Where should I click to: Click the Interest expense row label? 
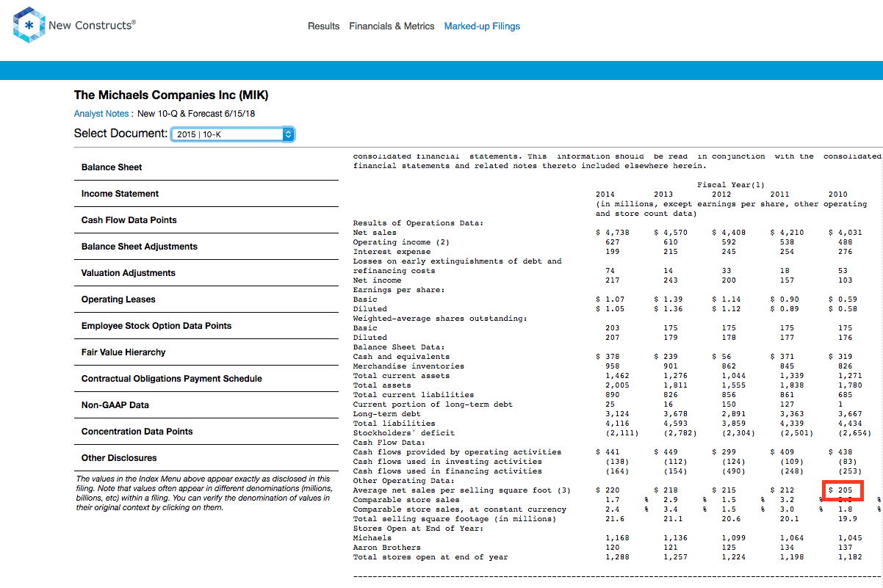tap(392, 252)
